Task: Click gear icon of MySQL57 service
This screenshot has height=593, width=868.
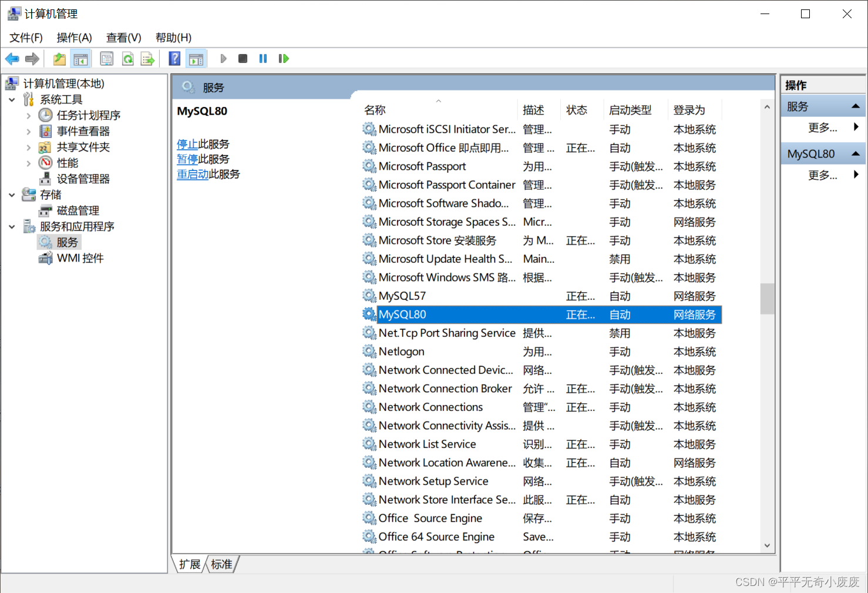Action: click(x=369, y=296)
